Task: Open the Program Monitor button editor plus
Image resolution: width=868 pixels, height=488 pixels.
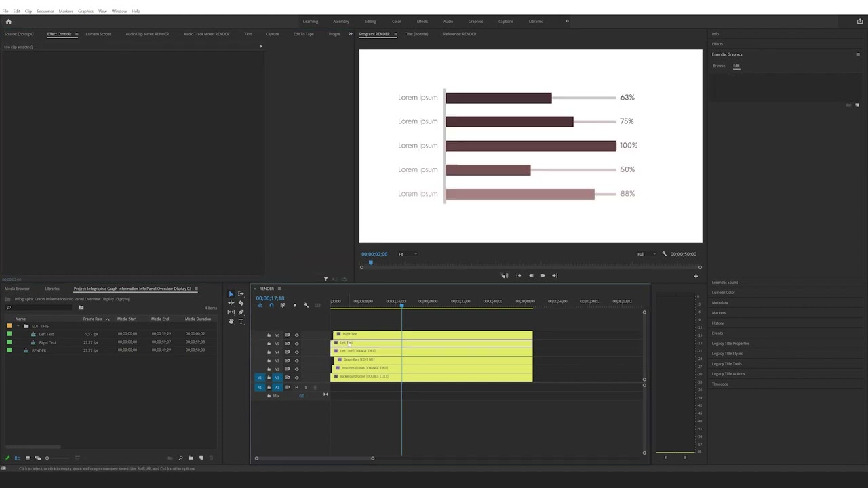Action: pos(695,276)
